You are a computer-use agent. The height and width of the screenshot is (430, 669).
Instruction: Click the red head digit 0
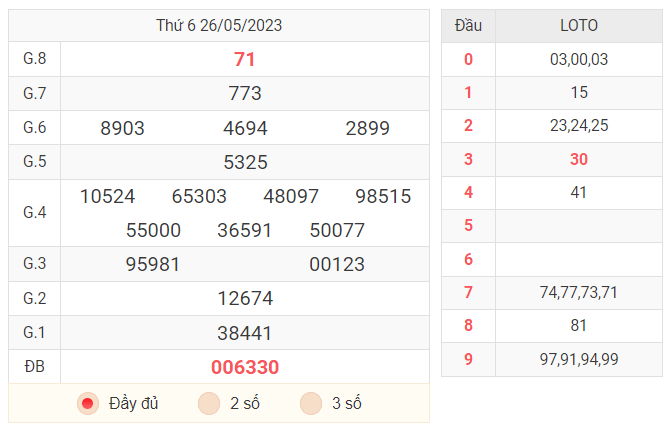pyautogui.click(x=468, y=59)
